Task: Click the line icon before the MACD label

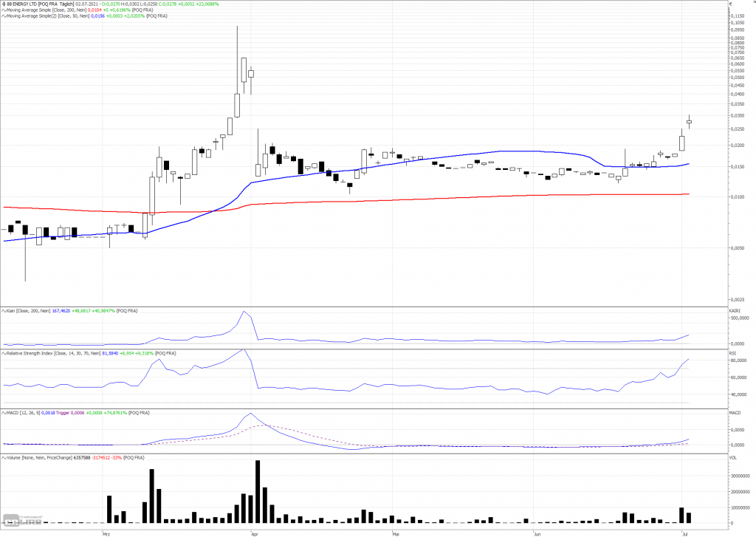Action: coord(4,413)
